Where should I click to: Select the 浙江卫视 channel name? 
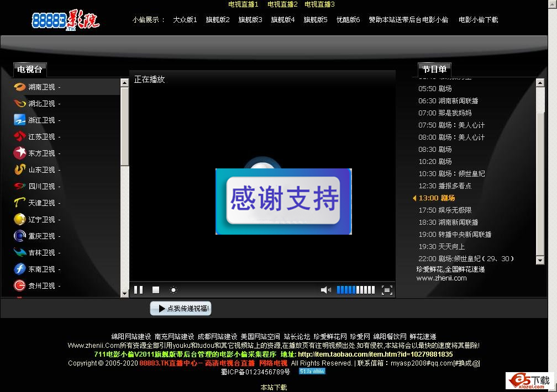coord(41,120)
